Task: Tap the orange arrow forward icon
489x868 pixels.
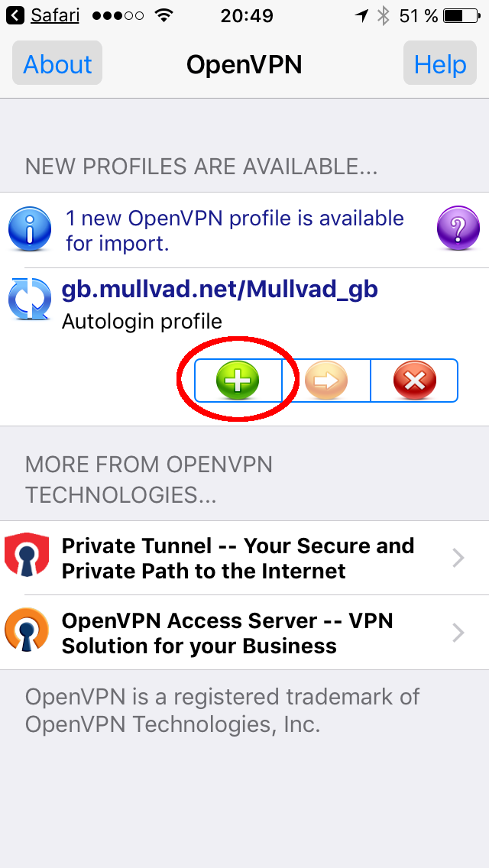Action: 326,381
